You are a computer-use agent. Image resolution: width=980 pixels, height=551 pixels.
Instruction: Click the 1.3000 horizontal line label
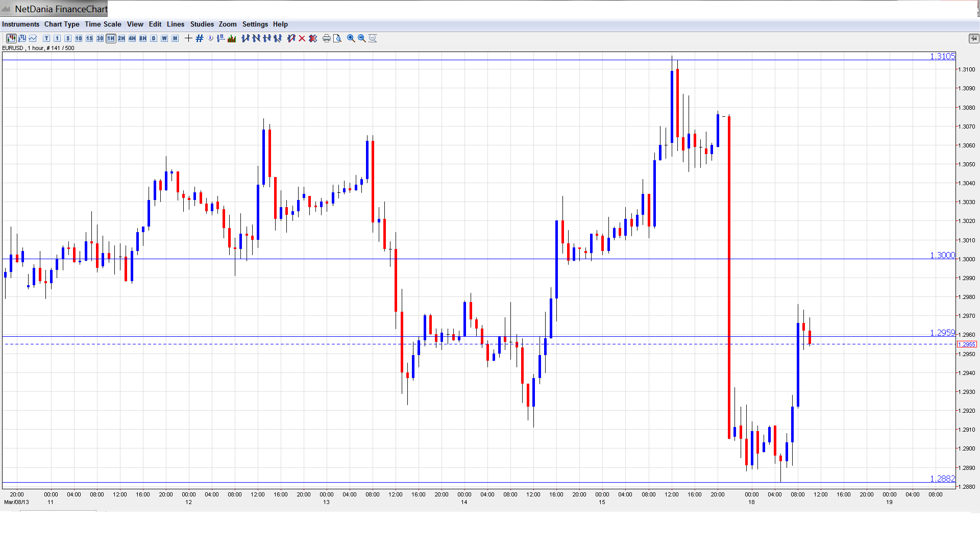(x=942, y=255)
